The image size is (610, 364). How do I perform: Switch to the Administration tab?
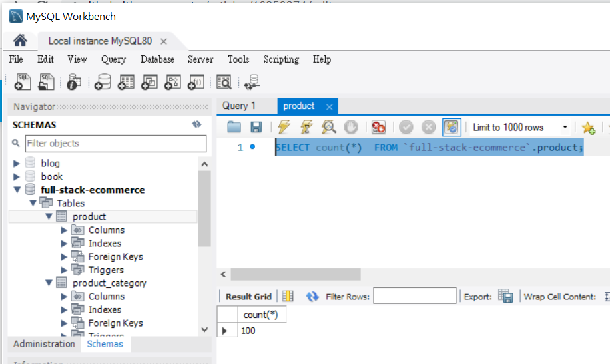tap(44, 344)
